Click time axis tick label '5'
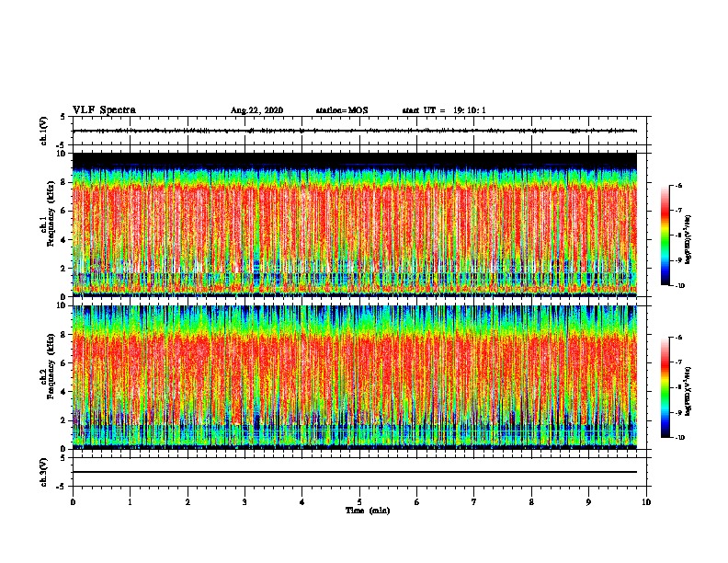Image resolution: width=728 pixels, height=563 pixels. [x=359, y=502]
